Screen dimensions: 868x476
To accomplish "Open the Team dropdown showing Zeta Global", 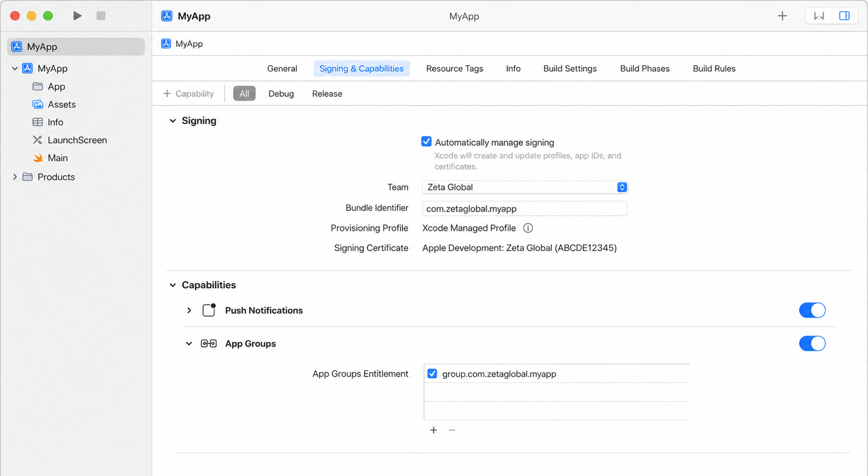I will click(x=525, y=187).
